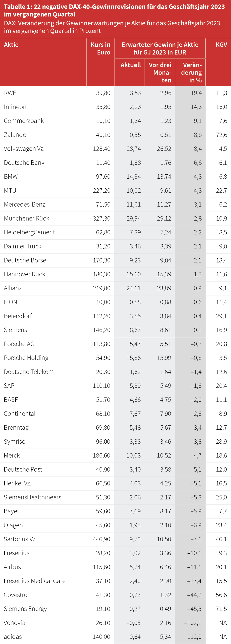Click the table title Tabelle 1
The width and height of the screenshot is (231, 644).
(114, 10)
